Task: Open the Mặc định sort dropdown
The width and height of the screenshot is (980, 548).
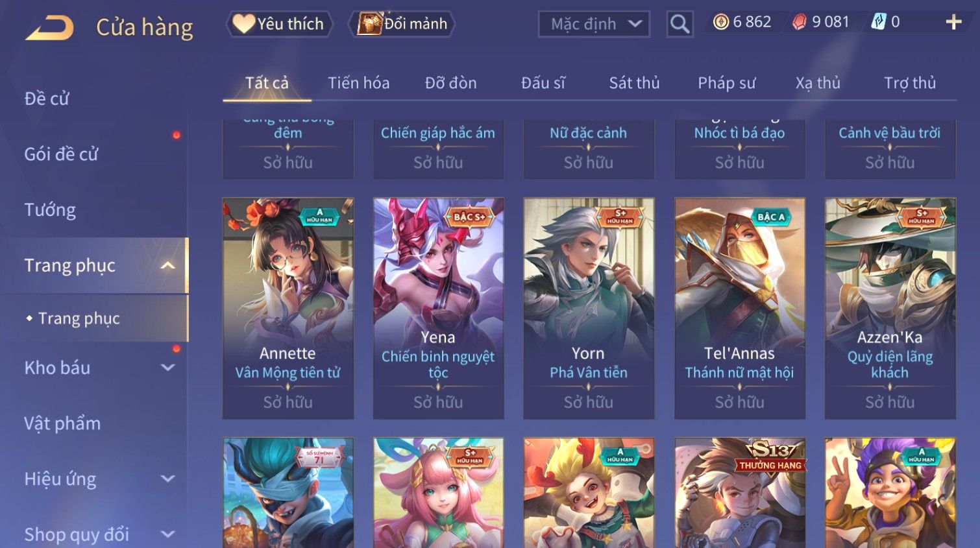Action: pos(594,24)
